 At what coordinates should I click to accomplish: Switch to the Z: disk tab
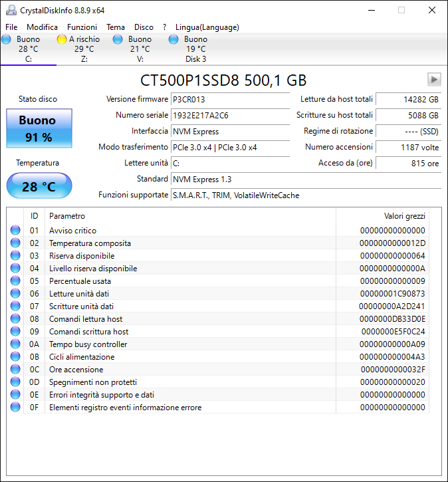coord(84,49)
